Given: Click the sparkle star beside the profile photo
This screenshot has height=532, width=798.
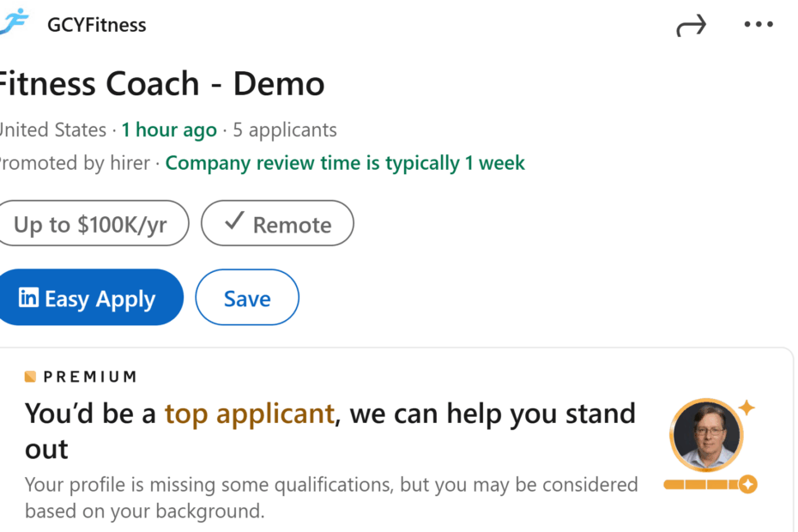Looking at the screenshot, I should (x=747, y=408).
